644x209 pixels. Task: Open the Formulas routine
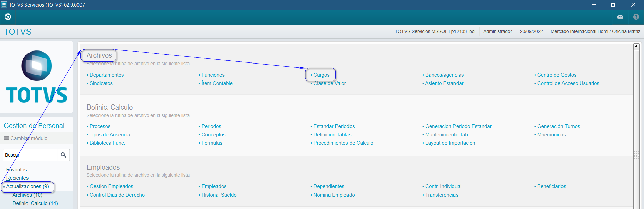[212, 143]
